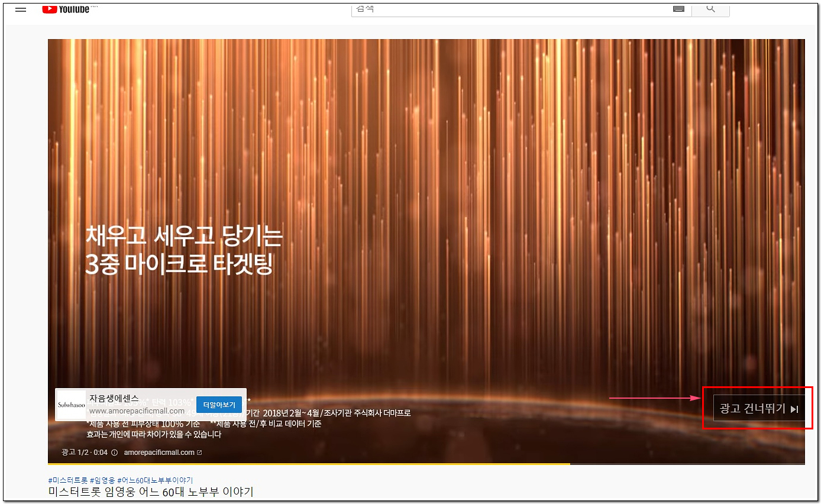The width and height of the screenshot is (821, 504).
Task: Click hashtag #임영웅
Action: [x=102, y=480]
